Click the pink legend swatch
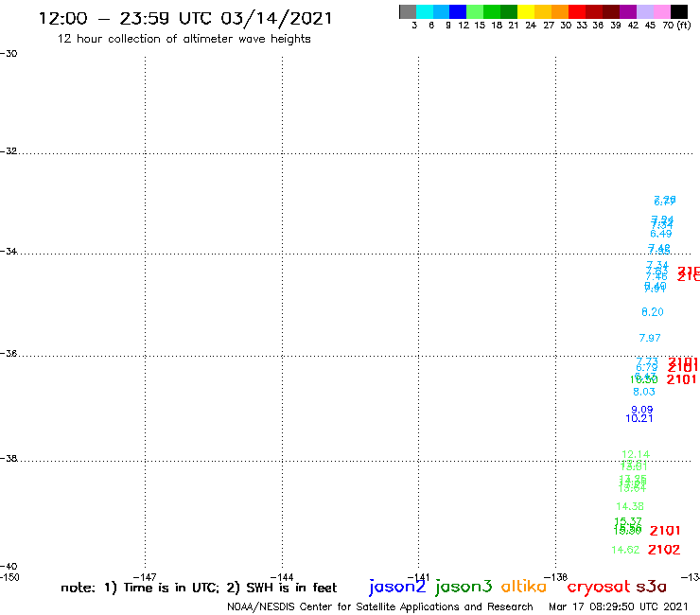The width and height of the screenshot is (700, 615). (x=661, y=11)
